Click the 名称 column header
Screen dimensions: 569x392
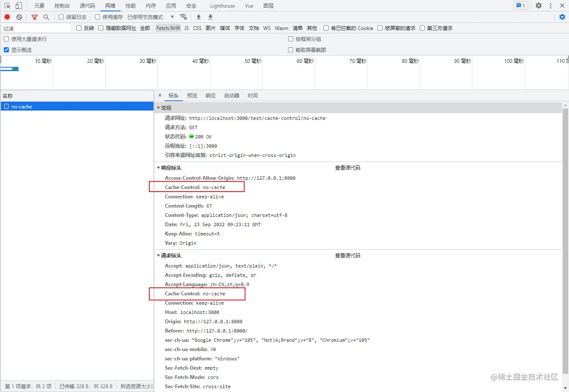tap(77, 96)
